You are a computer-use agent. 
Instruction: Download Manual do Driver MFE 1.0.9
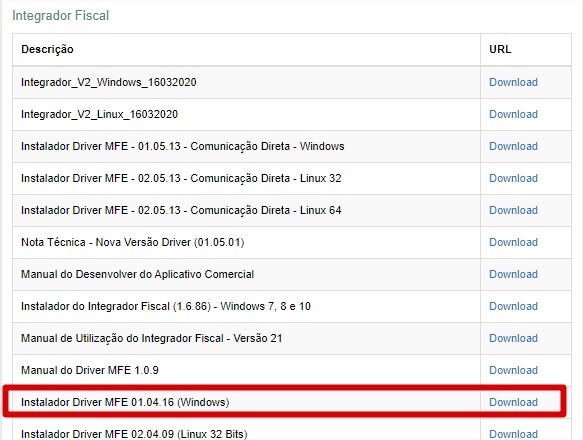[513, 370]
